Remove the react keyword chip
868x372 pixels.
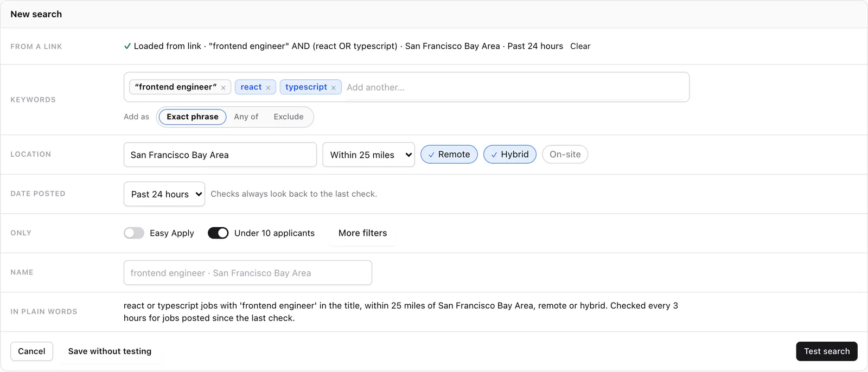(x=268, y=87)
